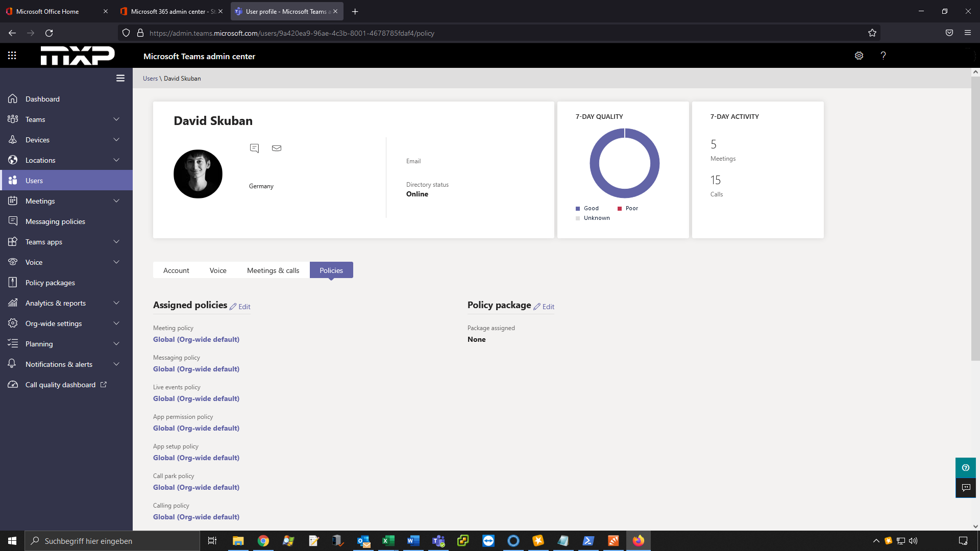
Task: Collapse the sidebar with the hamburger icon
Action: tap(120, 78)
